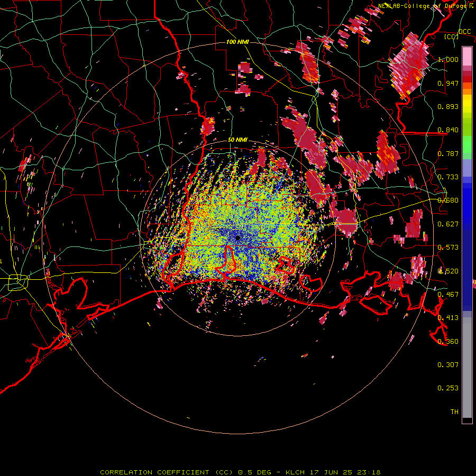The image size is (476, 476).
Task: Select the DCC product label above the color bar
Action: [x=464, y=32]
